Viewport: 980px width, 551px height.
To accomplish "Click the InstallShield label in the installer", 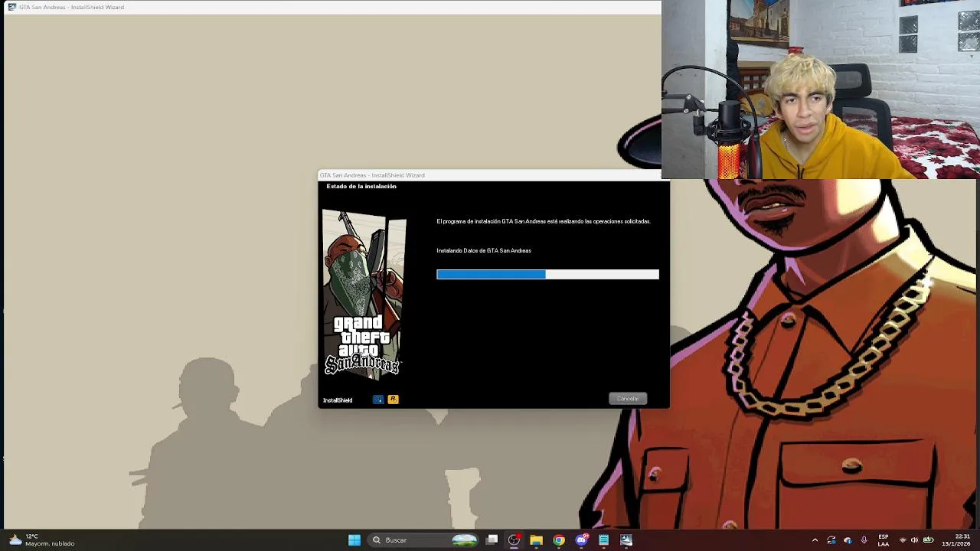I will click(338, 400).
